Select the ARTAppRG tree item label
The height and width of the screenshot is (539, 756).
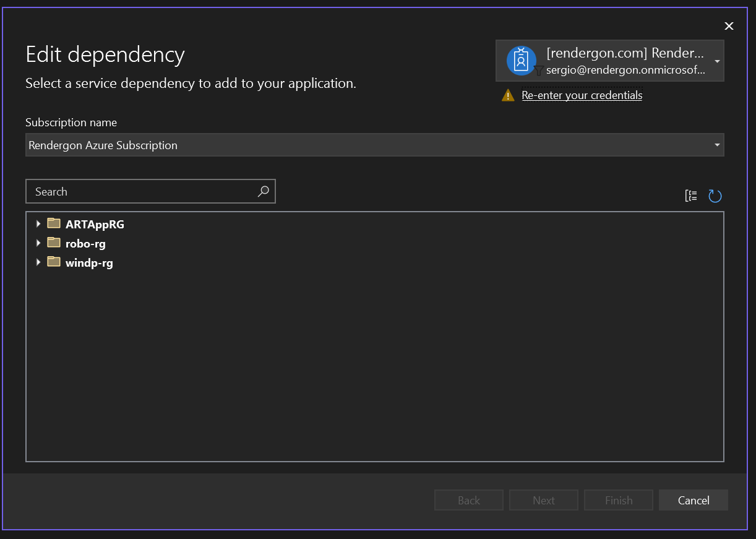(95, 224)
